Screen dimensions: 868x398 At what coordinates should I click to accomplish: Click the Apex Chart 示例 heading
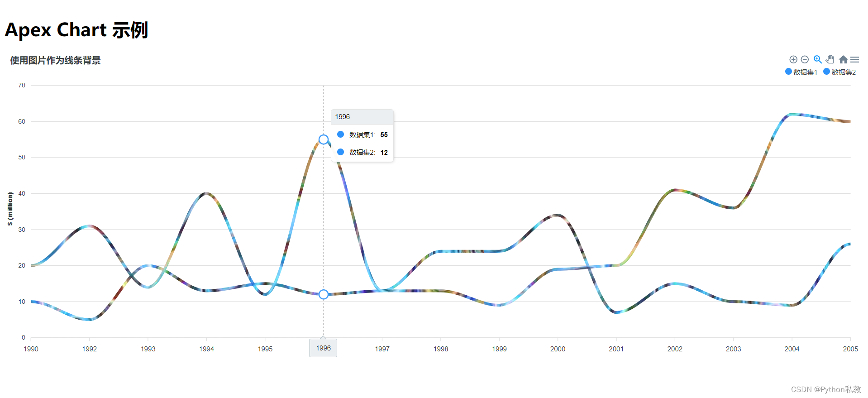pos(76,30)
